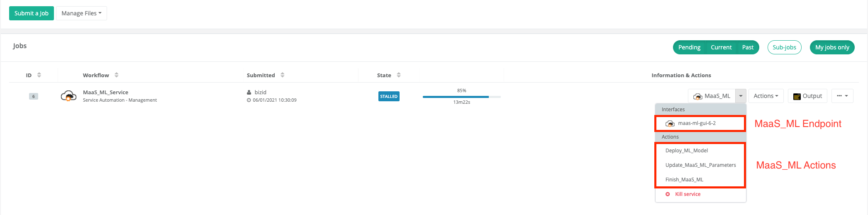
Task: Click the job ID 6 badge
Action: (34, 96)
